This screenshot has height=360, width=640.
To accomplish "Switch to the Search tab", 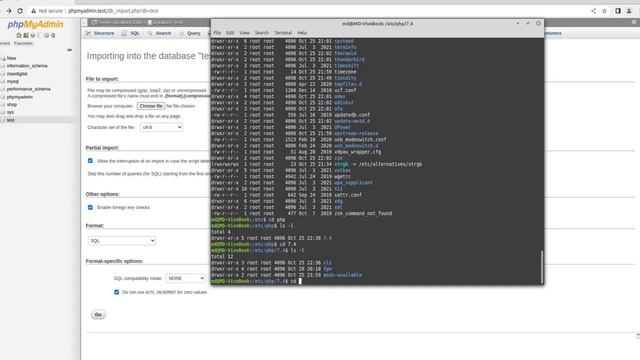I will coord(159,33).
